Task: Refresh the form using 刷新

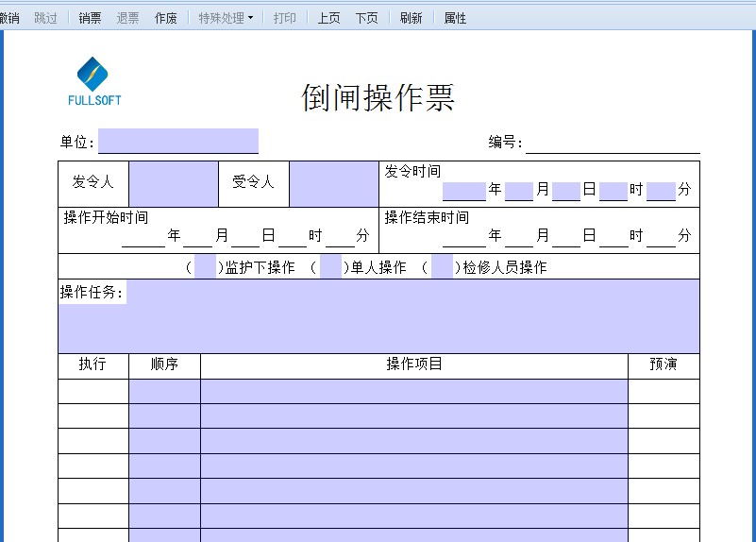Action: (x=412, y=18)
